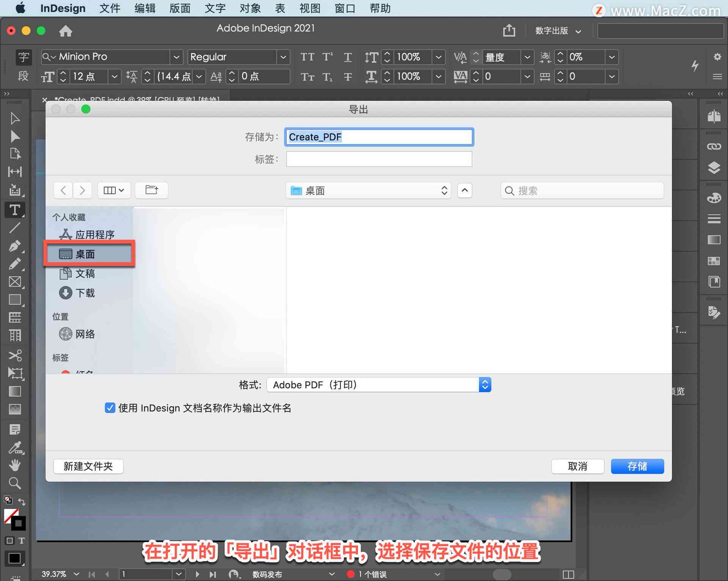The width and height of the screenshot is (728, 581).
Task: Open the 文件 (File) menu
Action: (x=110, y=8)
